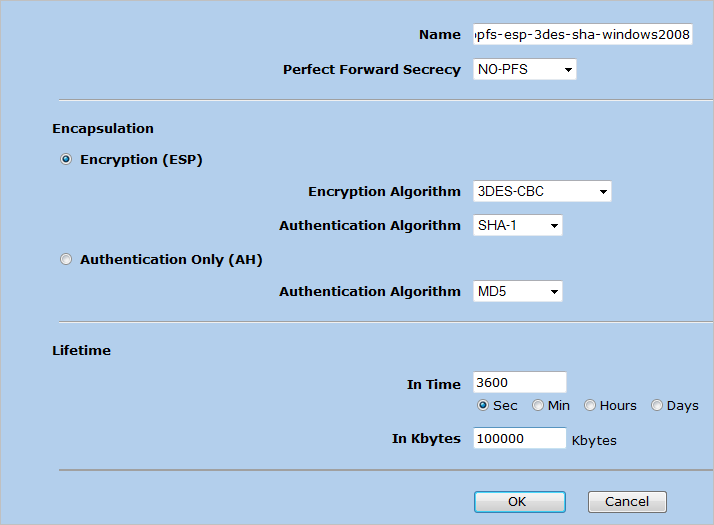Click the In Time input field

(519, 383)
